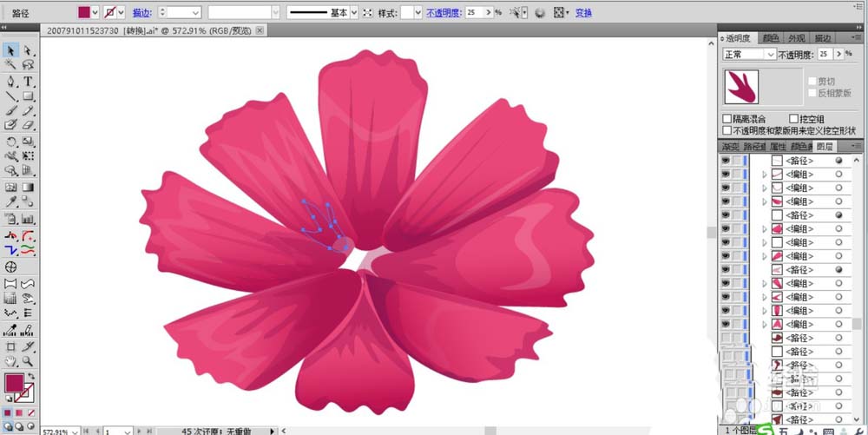The image size is (868, 435).
Task: Select the Blend tool
Action: [29, 202]
